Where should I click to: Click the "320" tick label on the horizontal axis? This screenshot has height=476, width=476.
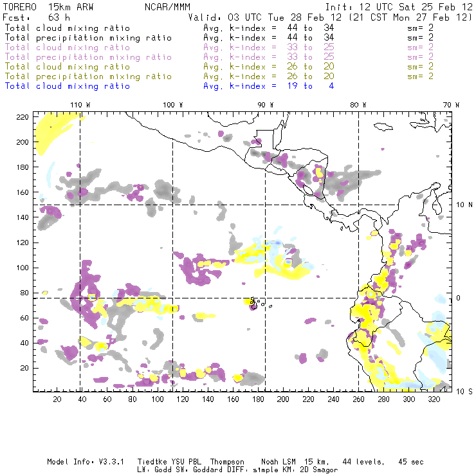(x=434, y=399)
